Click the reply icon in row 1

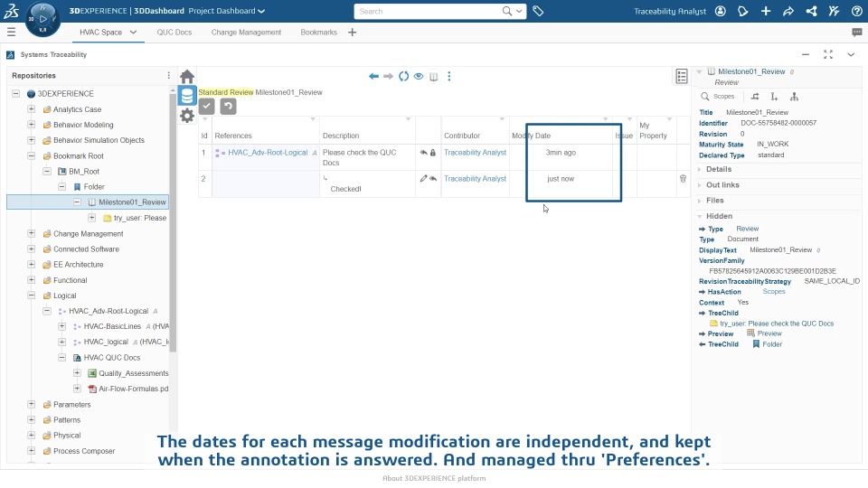(423, 153)
